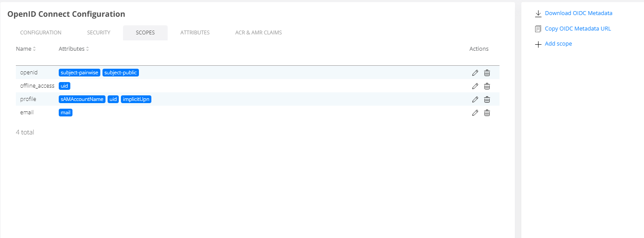Download the OIDC Metadata file
This screenshot has height=238, width=644.
click(x=578, y=13)
